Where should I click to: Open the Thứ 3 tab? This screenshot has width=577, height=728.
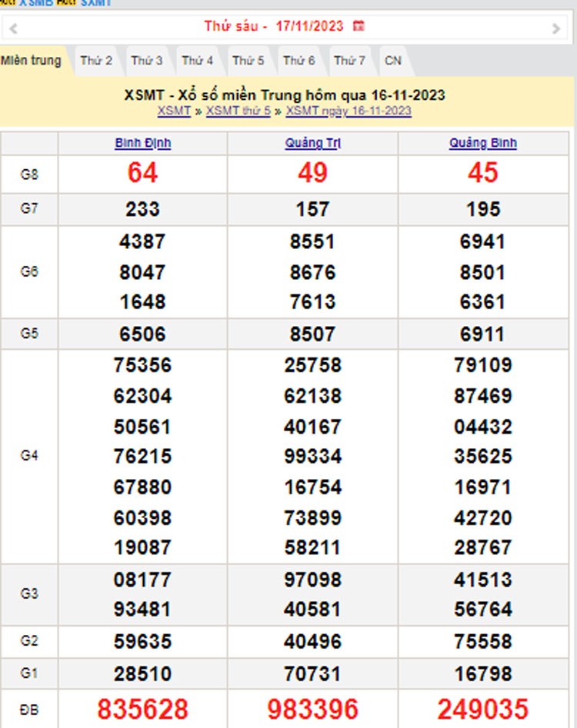coord(147,61)
